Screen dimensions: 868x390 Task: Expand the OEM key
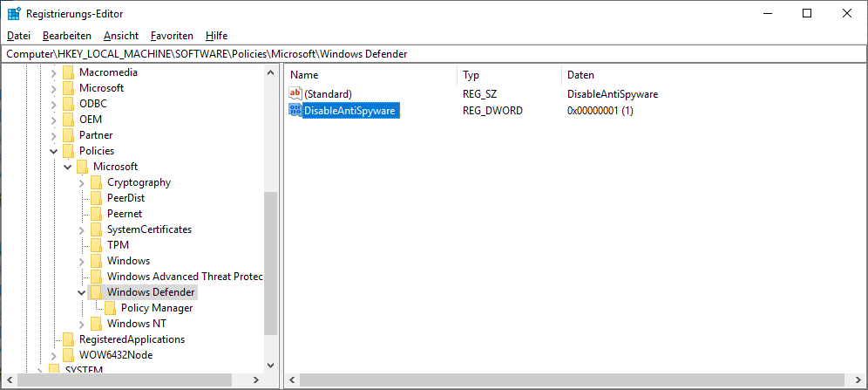click(x=54, y=120)
